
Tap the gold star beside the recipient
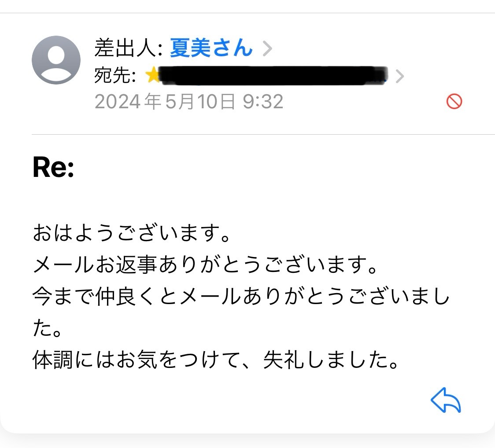point(152,76)
